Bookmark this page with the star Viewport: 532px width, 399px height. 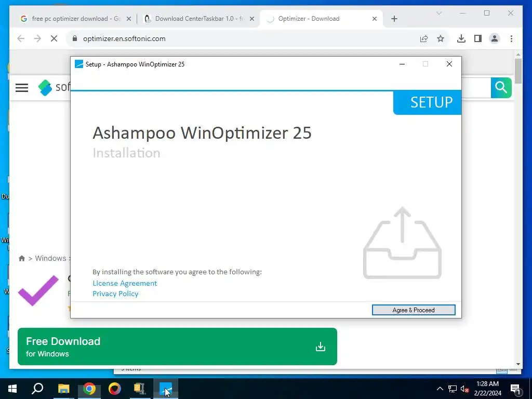click(441, 38)
